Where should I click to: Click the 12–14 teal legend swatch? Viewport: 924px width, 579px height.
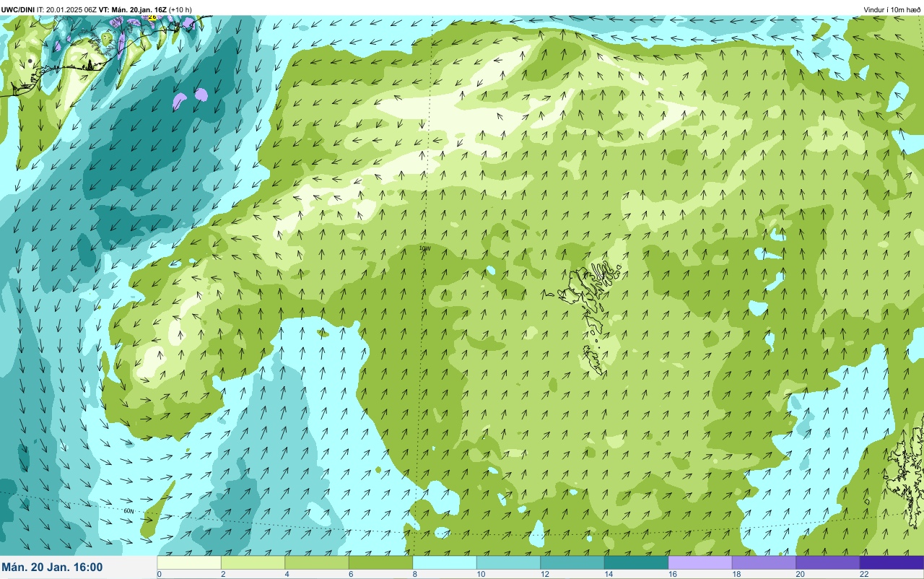pyautogui.click(x=572, y=562)
